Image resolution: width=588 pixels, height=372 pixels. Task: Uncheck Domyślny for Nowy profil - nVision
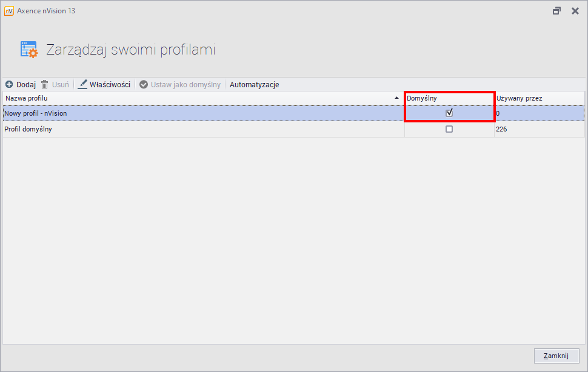(x=449, y=113)
